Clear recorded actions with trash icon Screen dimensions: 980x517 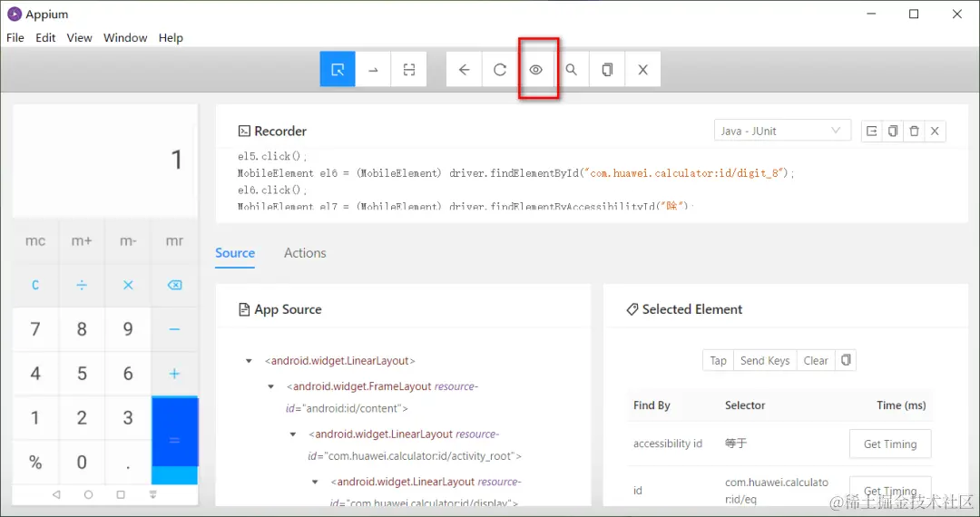coord(914,132)
